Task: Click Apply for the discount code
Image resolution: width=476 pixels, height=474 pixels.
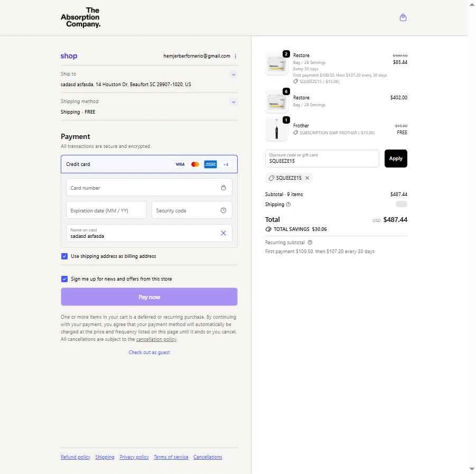Action: point(396,159)
